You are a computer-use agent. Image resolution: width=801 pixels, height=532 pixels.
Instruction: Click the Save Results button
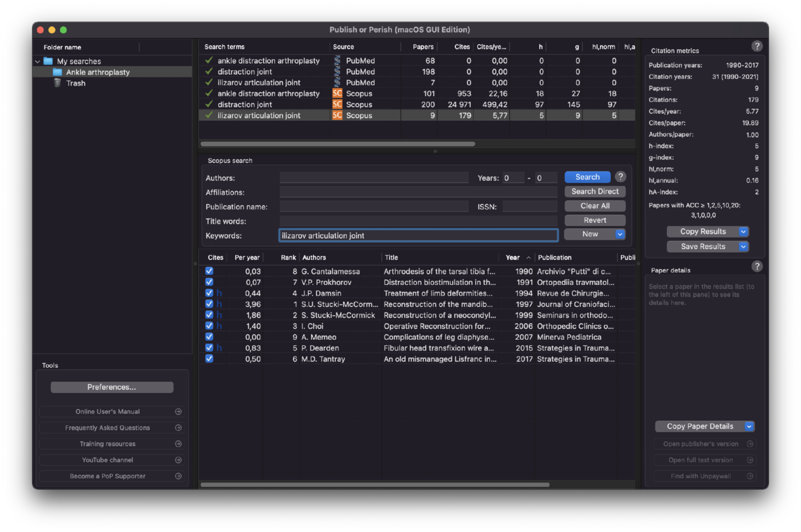pyautogui.click(x=703, y=246)
